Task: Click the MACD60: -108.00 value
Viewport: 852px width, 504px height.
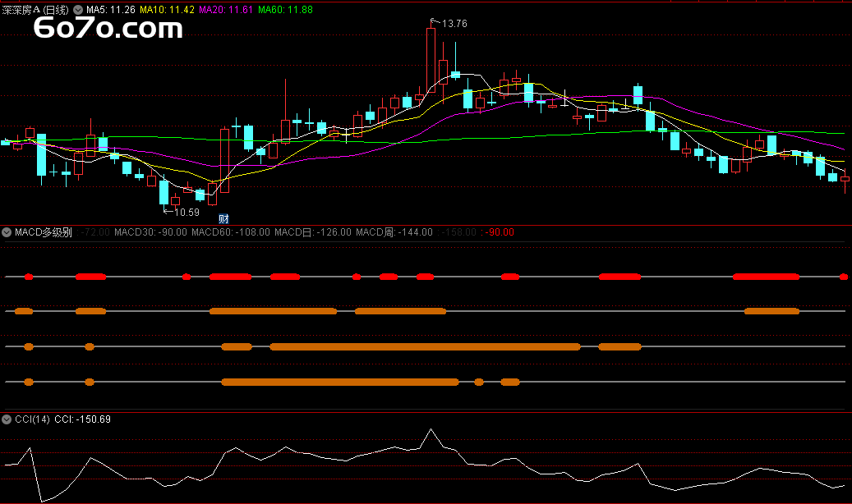Action: click(230, 232)
